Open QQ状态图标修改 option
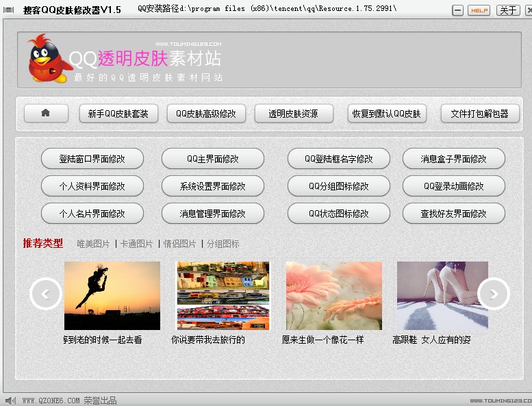The width and height of the screenshot is (532, 406). [339, 214]
